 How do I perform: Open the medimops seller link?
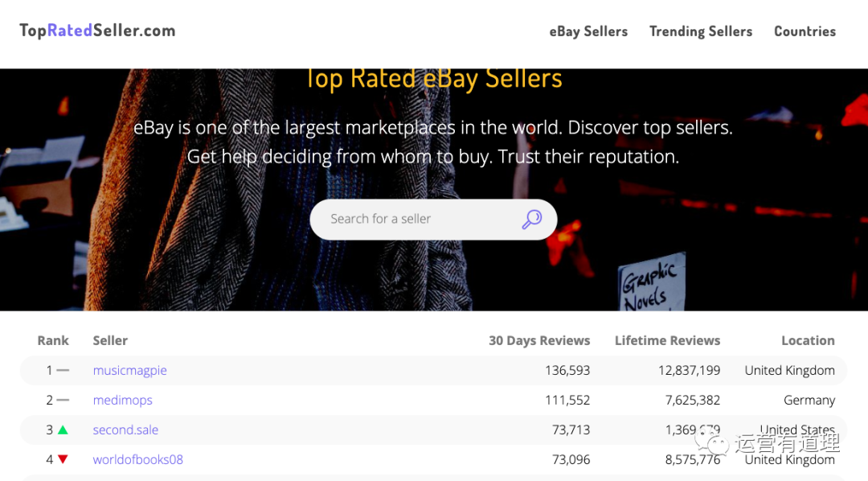coord(122,400)
